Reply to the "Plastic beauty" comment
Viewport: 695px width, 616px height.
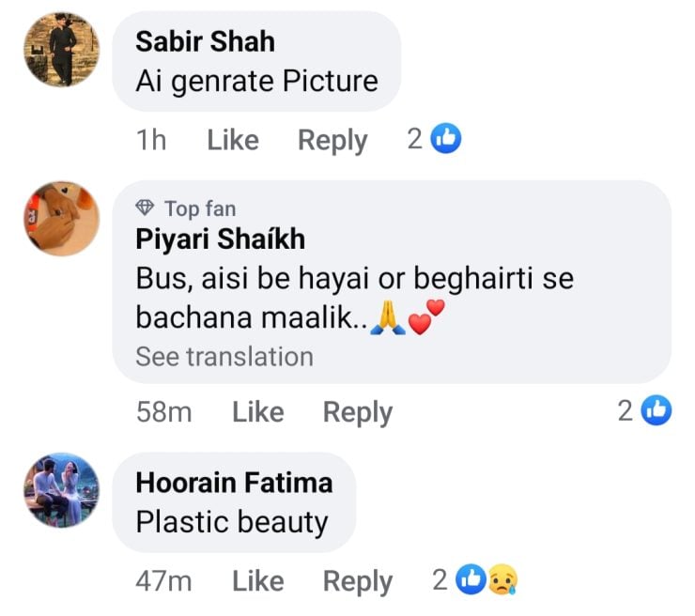[358, 580]
